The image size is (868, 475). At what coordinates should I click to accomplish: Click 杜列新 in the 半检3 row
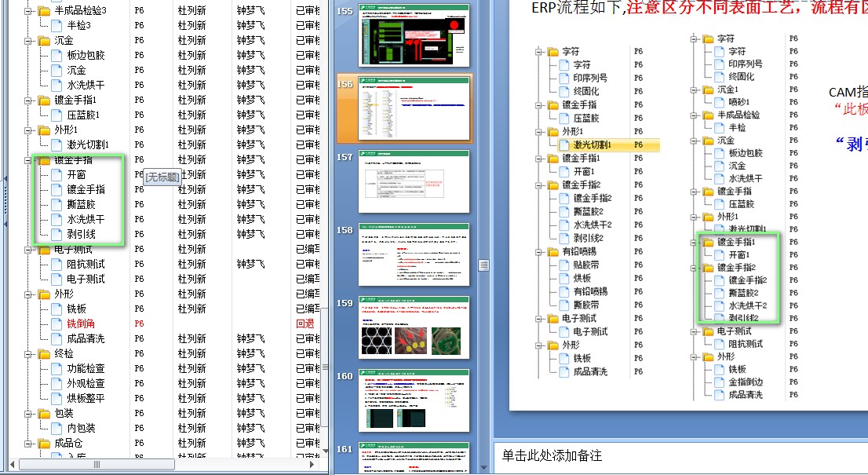click(x=191, y=25)
